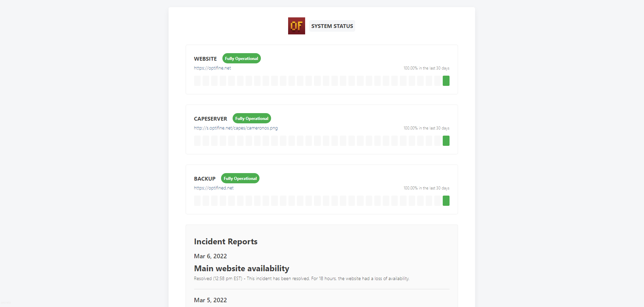The height and width of the screenshot is (307, 644).
Task: Click the OptiFine OF logo
Action: click(x=296, y=26)
